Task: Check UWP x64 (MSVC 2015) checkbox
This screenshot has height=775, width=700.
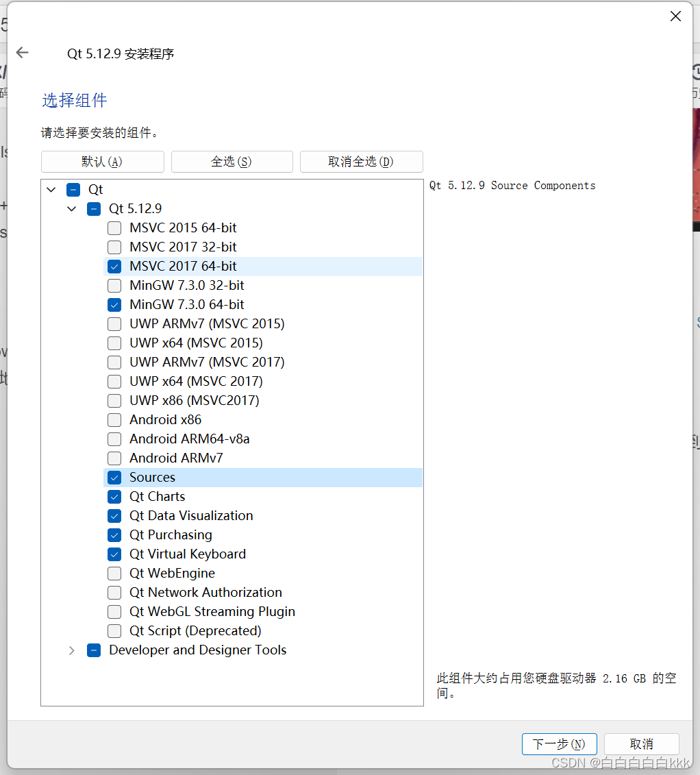Action: pos(114,343)
